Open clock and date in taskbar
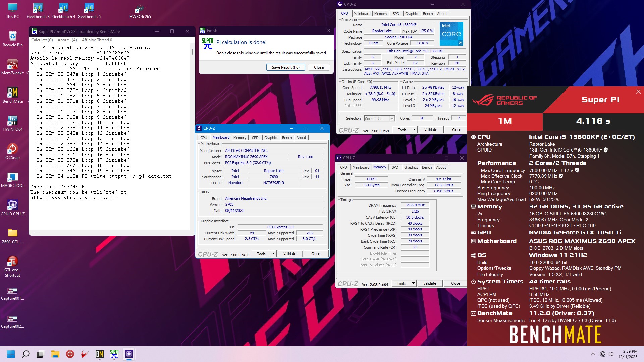644x362 pixels. click(628, 354)
